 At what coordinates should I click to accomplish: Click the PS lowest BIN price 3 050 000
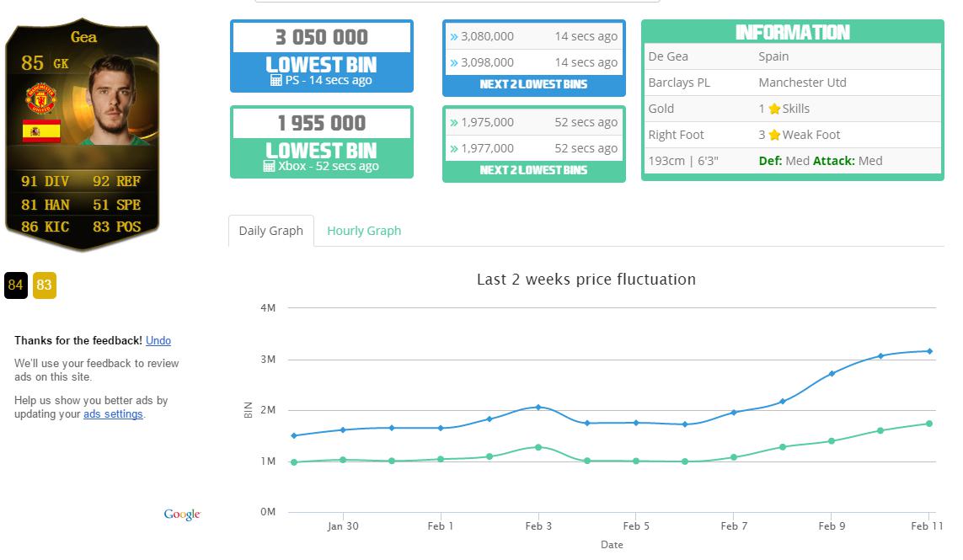[322, 37]
